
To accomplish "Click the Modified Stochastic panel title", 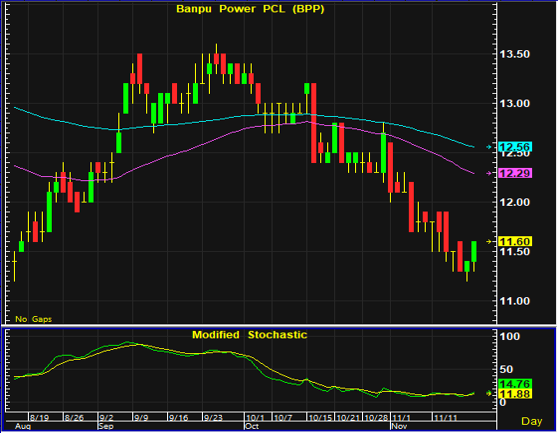I will coord(249,335).
